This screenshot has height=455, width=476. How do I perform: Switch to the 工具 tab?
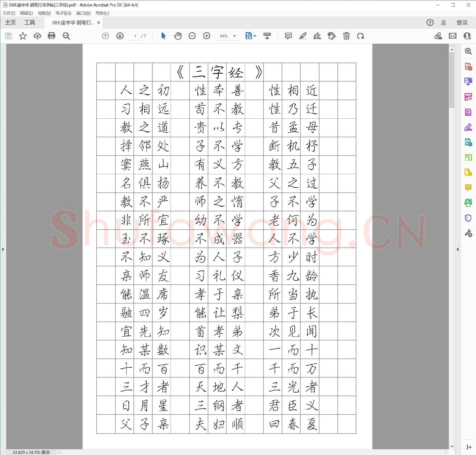(x=30, y=22)
